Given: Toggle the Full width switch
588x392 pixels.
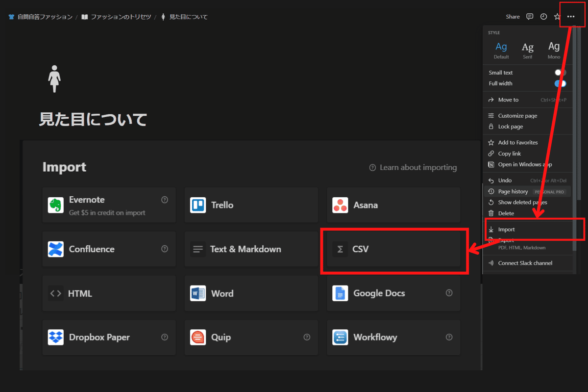Looking at the screenshot, I should pyautogui.click(x=560, y=83).
